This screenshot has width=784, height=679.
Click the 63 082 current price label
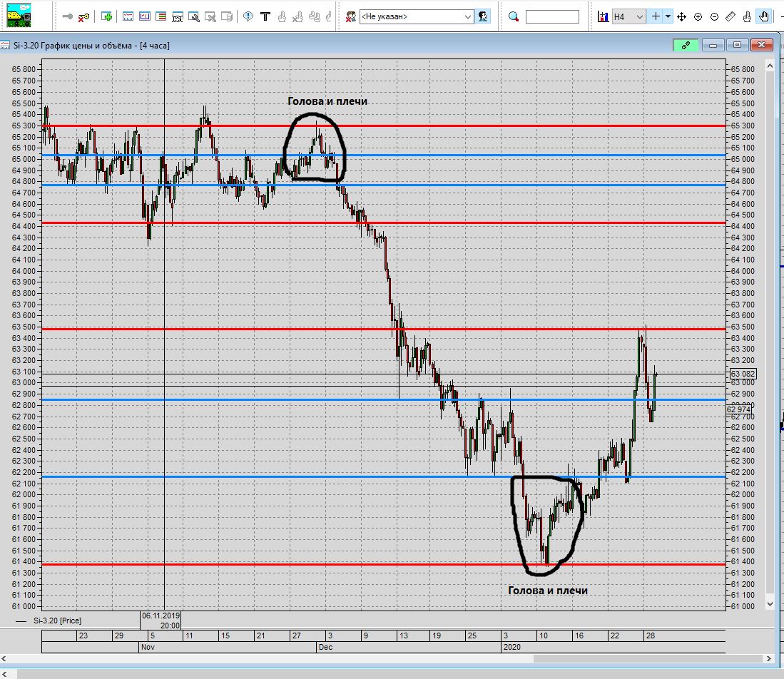tap(743, 374)
